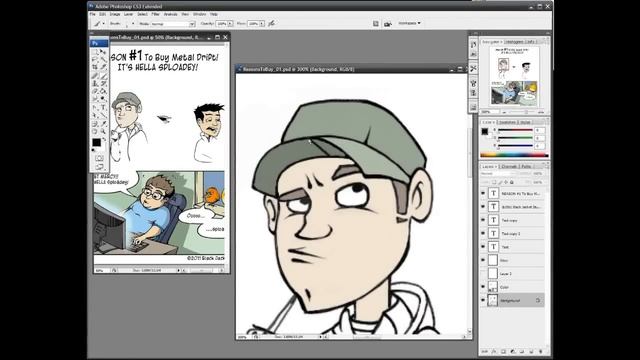Image resolution: width=640 pixels, height=360 pixels.
Task: Open the Image menu
Action: coord(115,14)
